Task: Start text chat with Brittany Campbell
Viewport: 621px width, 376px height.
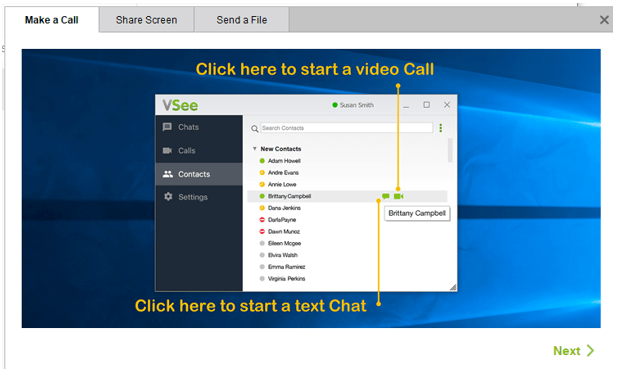Action: pos(385,196)
